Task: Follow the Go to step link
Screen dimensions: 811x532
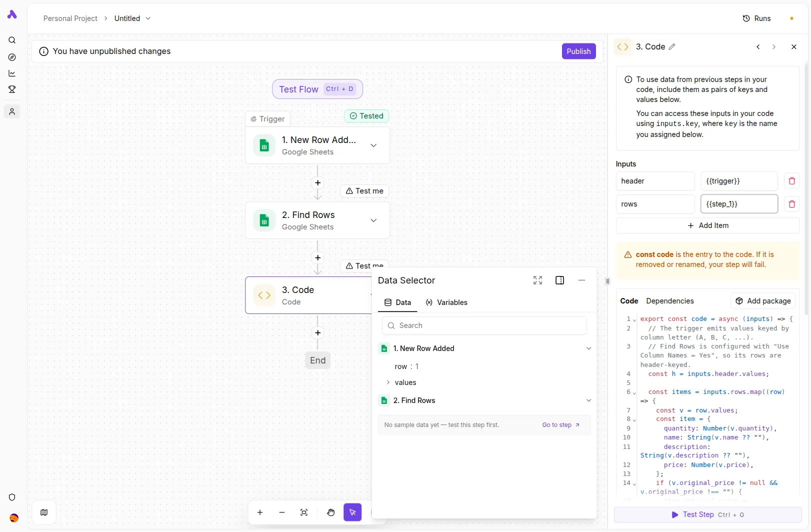Action: click(561, 425)
